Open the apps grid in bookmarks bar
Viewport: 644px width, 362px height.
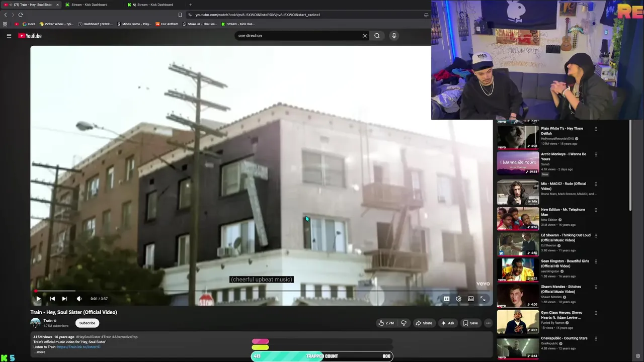click(5, 24)
